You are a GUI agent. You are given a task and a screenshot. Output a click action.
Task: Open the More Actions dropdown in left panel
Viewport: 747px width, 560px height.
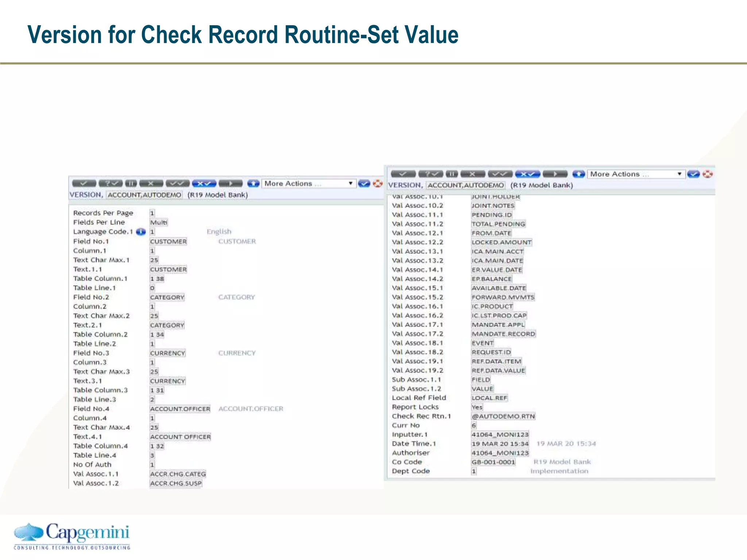click(x=309, y=183)
